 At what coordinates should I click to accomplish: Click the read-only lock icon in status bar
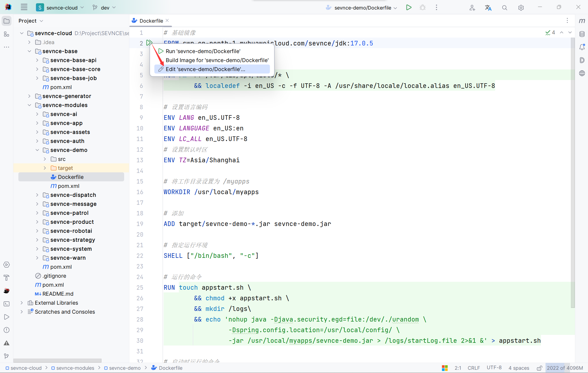539,368
